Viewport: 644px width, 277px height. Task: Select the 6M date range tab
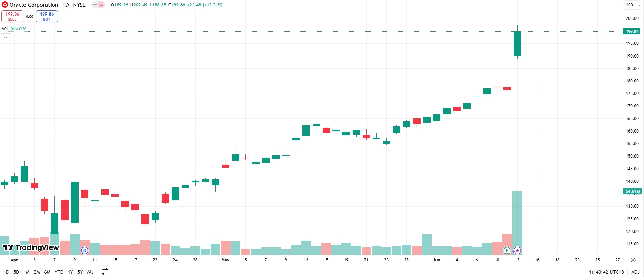(47, 272)
